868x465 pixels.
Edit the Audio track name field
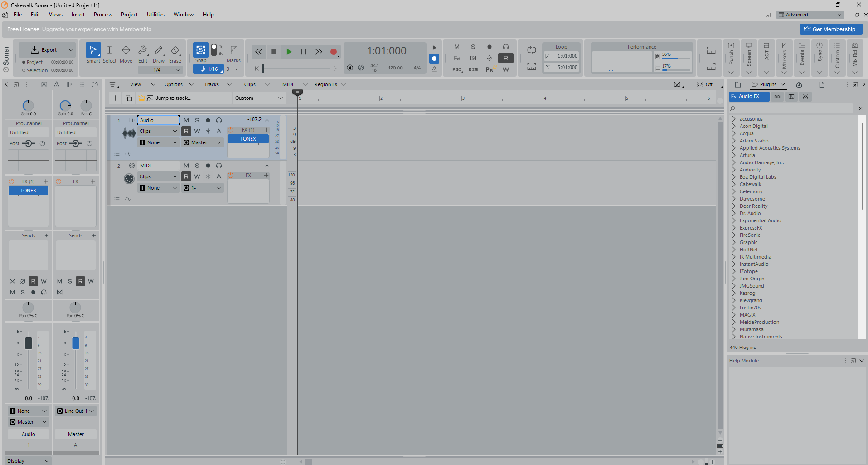point(159,120)
